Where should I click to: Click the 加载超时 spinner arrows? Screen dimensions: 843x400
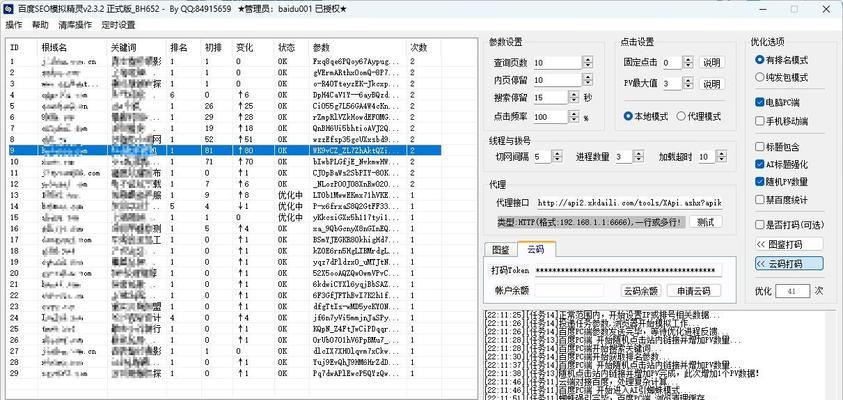pos(721,156)
